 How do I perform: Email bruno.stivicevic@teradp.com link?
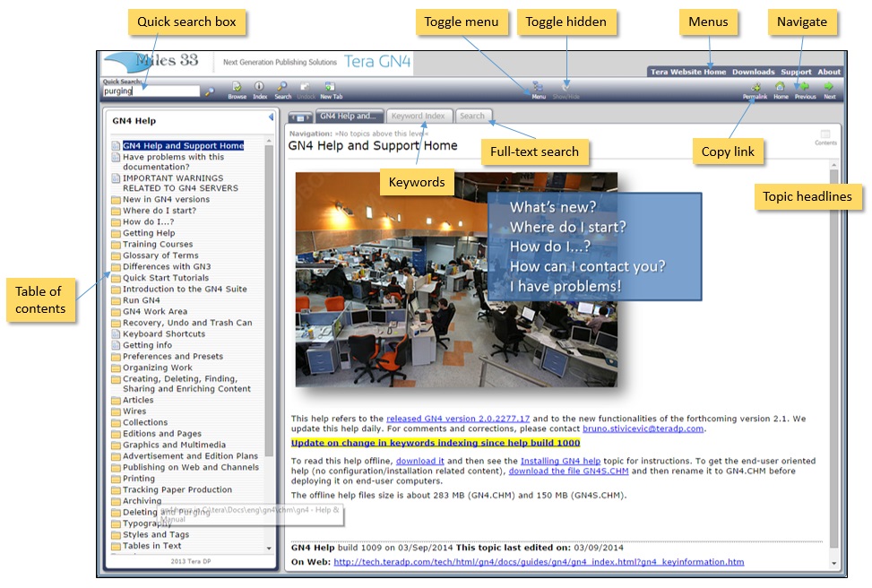[x=643, y=428]
